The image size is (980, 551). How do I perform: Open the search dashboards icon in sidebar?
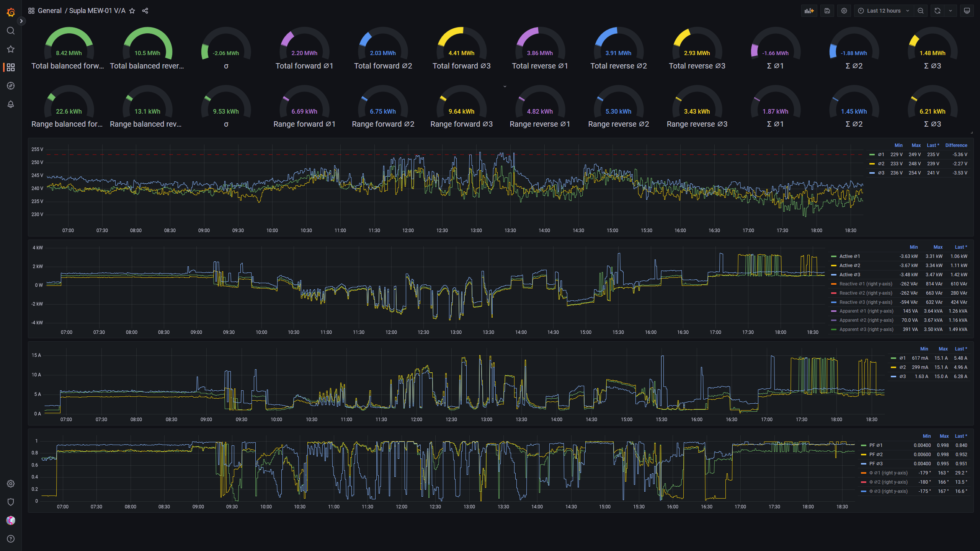[x=11, y=31]
